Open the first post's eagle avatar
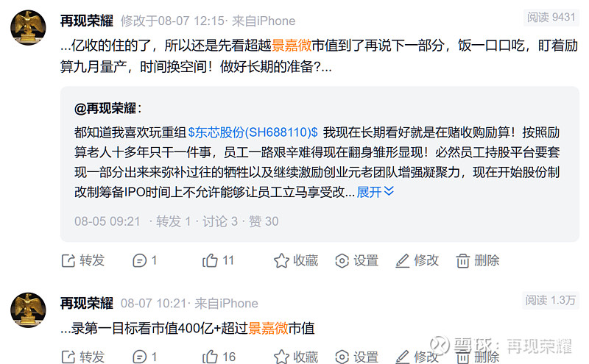589x364 pixels. 28,28
